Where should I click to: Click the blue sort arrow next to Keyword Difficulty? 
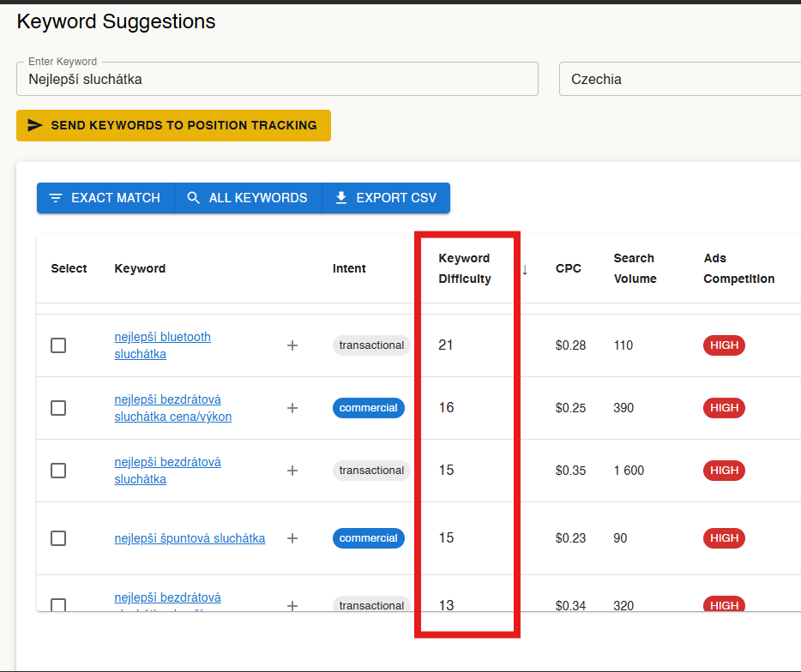525,269
